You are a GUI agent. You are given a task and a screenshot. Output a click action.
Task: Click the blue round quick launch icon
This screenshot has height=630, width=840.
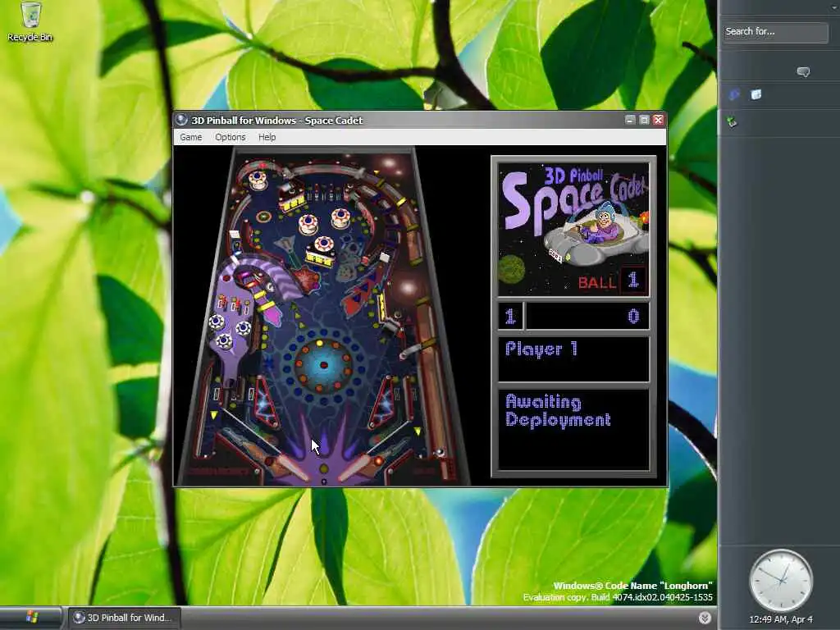[734, 95]
